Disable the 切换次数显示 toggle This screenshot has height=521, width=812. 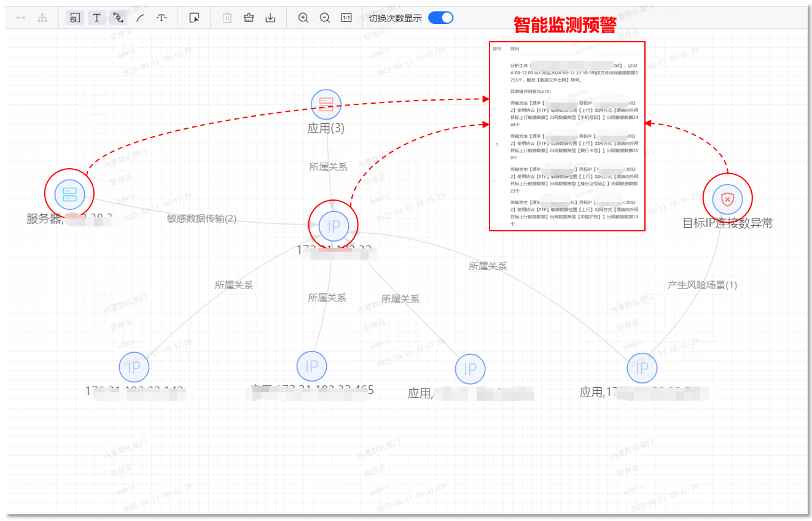coord(440,18)
